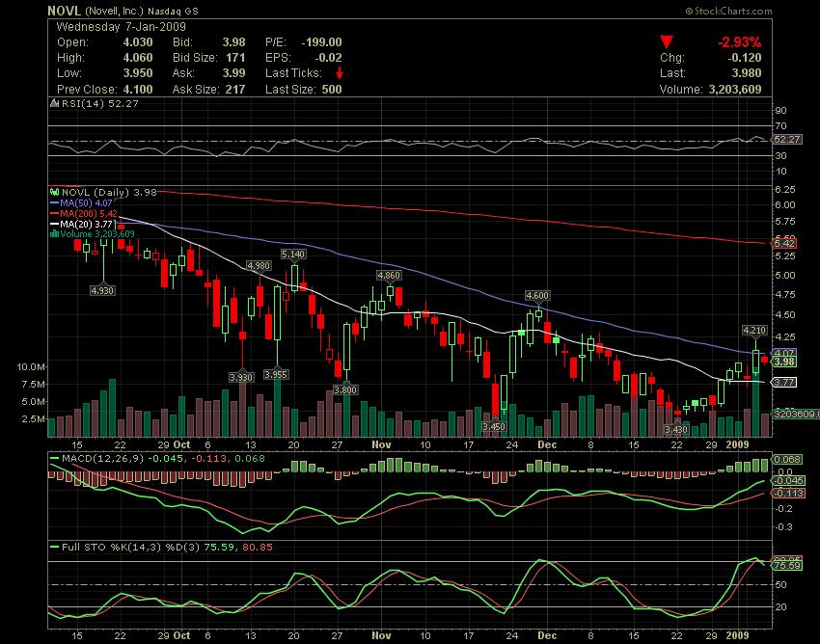Viewport: 820px width, 644px height.
Task: Click the 'Wednesday 7-Jan-2009' date text
Action: (121, 27)
